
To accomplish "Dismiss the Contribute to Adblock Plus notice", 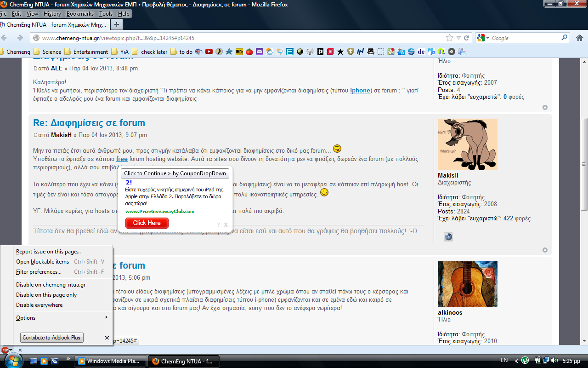I will tap(107, 338).
